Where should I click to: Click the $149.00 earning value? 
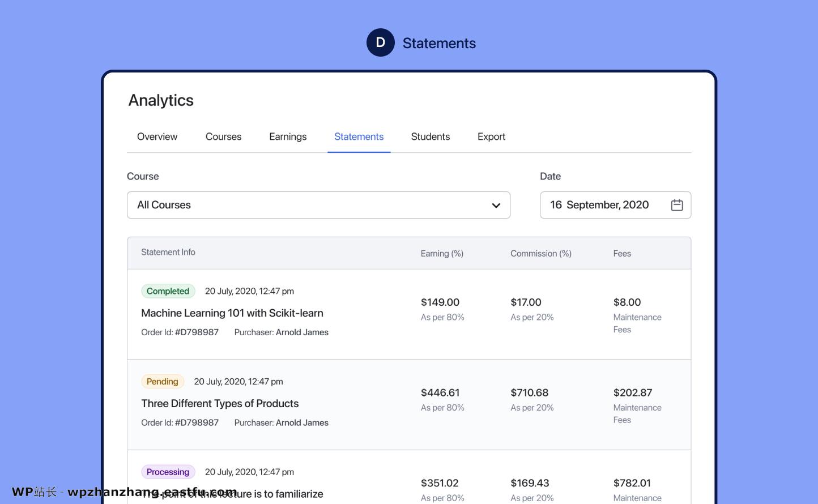pyautogui.click(x=440, y=302)
